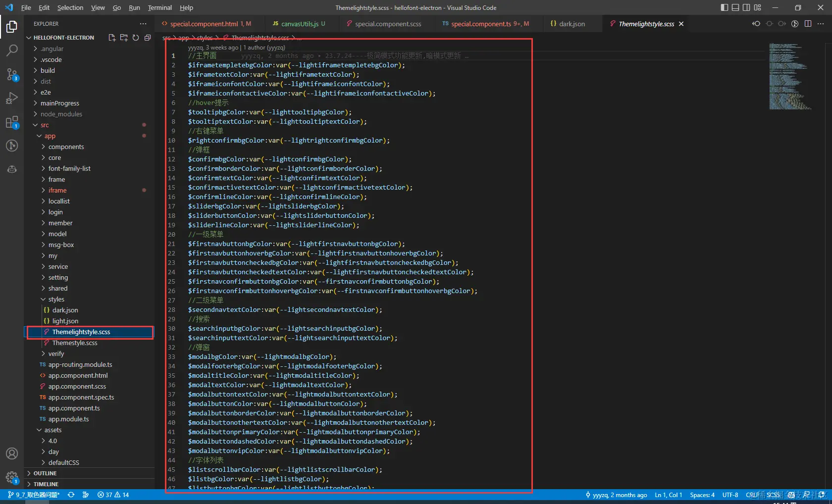Open the Run and Debug view

click(x=12, y=98)
